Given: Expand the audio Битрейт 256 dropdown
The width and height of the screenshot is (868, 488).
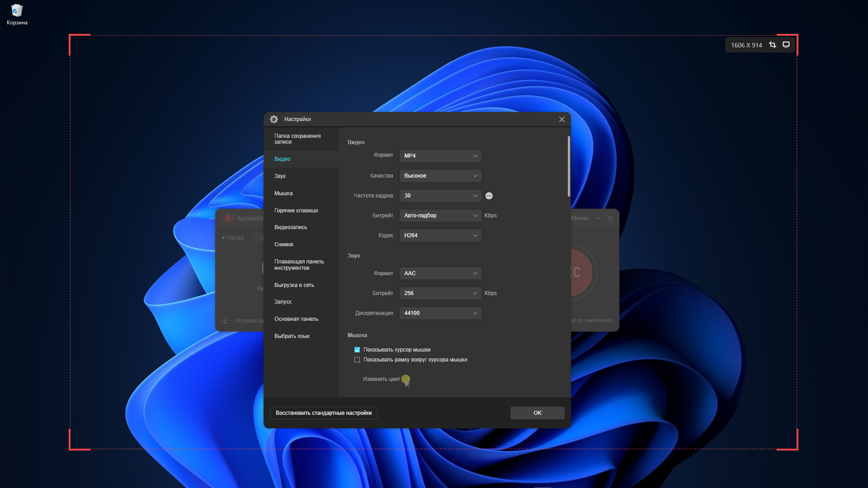Looking at the screenshot, I should click(x=440, y=293).
